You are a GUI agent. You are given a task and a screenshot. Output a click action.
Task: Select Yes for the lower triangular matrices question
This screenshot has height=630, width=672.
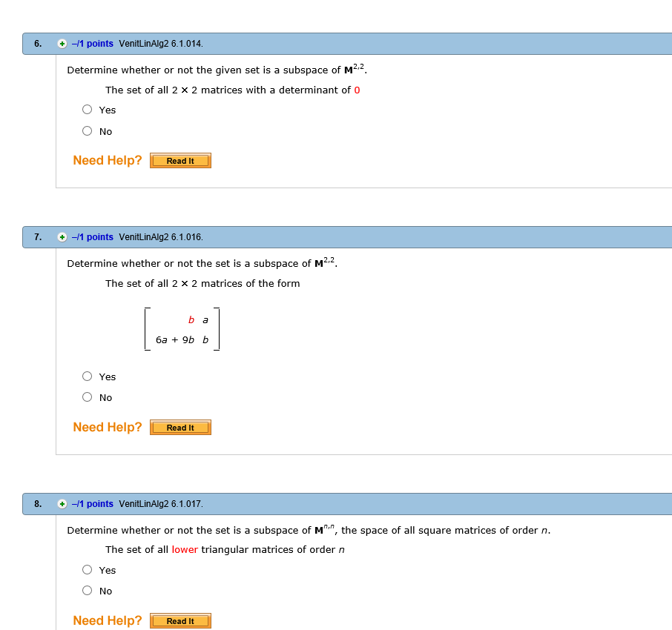coord(87,569)
